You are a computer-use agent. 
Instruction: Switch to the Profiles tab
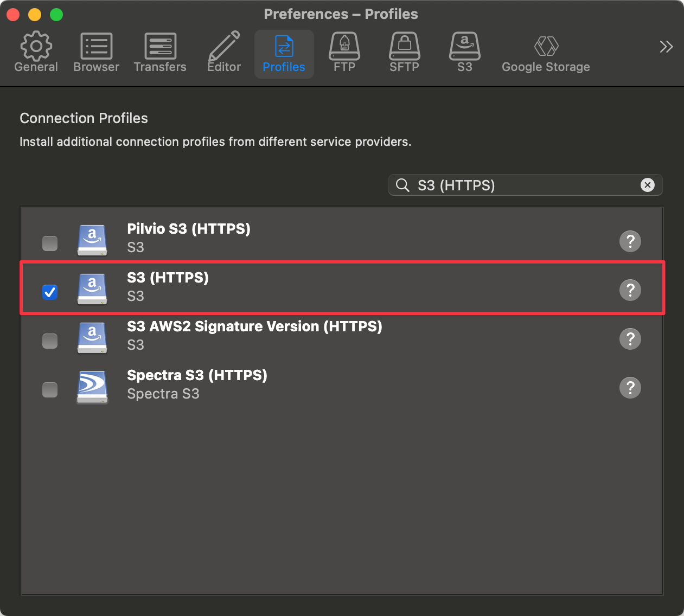click(284, 52)
